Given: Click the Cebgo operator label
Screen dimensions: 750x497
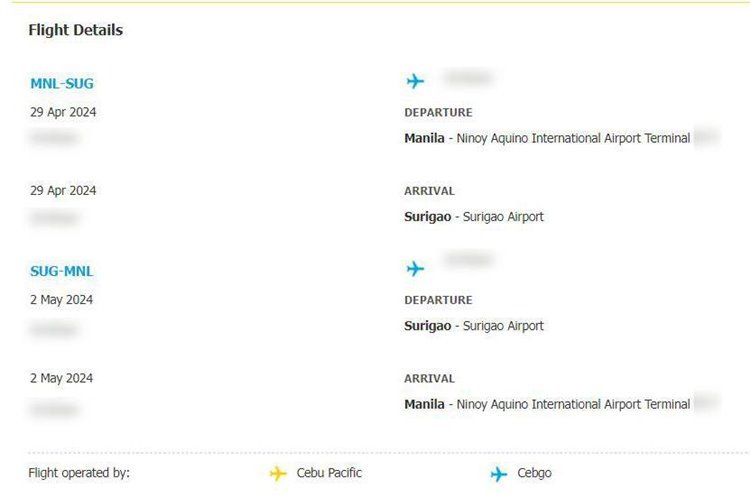Looking at the screenshot, I should (x=534, y=473).
